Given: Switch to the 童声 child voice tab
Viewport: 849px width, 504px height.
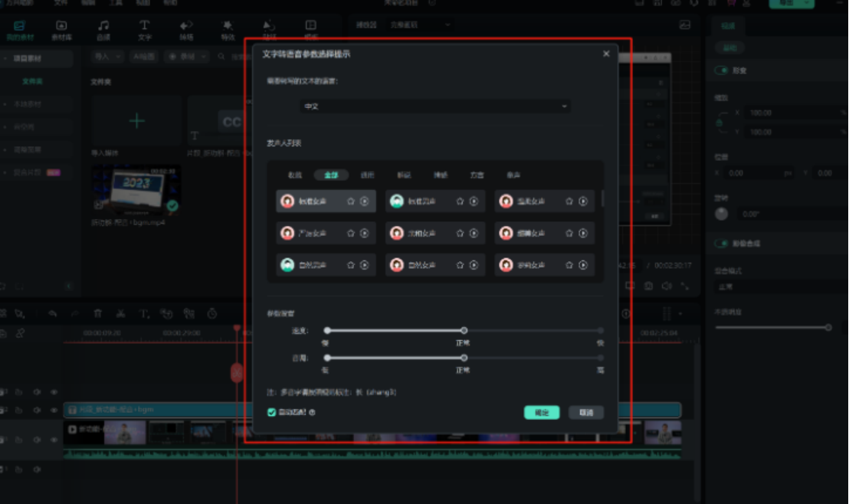Looking at the screenshot, I should pos(513,175).
